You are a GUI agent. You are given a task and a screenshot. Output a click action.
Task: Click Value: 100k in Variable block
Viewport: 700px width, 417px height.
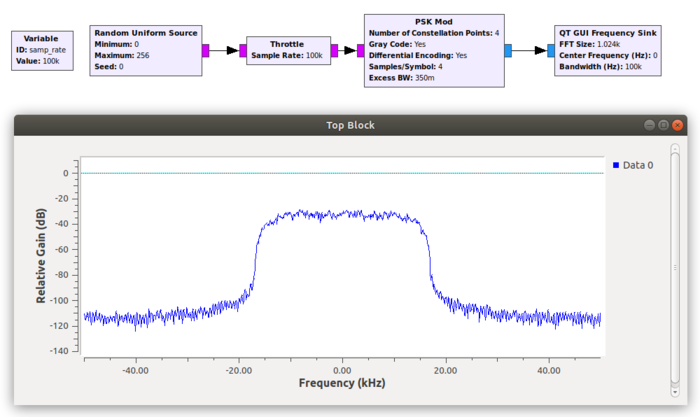pos(38,61)
